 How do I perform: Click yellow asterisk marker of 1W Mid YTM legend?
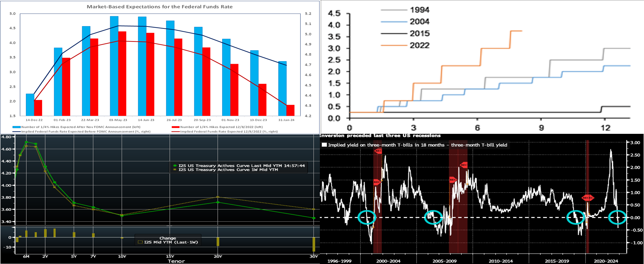[175, 170]
